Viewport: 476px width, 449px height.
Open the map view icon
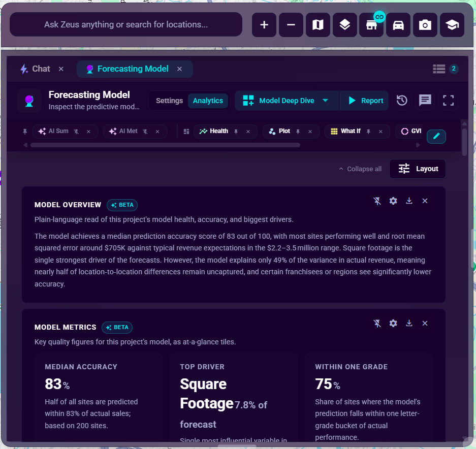point(318,25)
